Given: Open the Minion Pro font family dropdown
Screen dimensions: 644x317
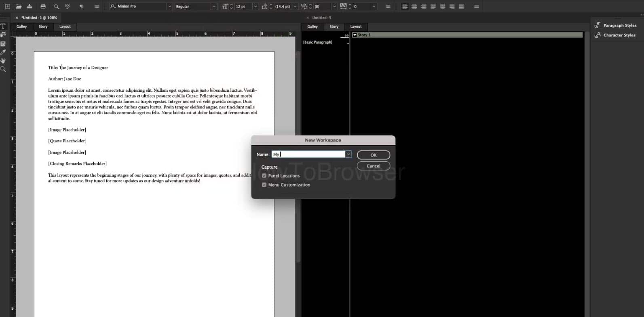Looking at the screenshot, I should click(x=169, y=6).
